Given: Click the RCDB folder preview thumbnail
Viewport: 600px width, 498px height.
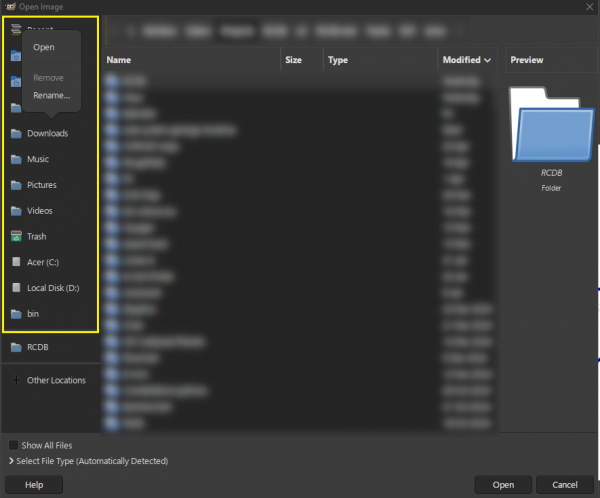Looking at the screenshot, I should tap(551, 124).
